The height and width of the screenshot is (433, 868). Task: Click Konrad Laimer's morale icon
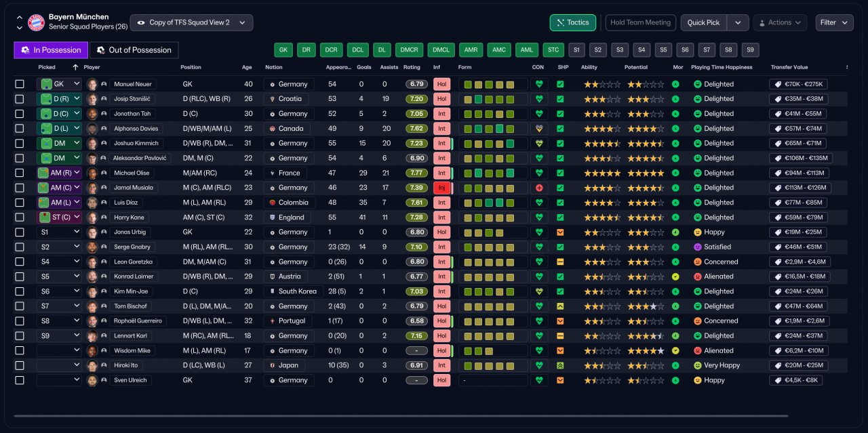click(x=675, y=276)
